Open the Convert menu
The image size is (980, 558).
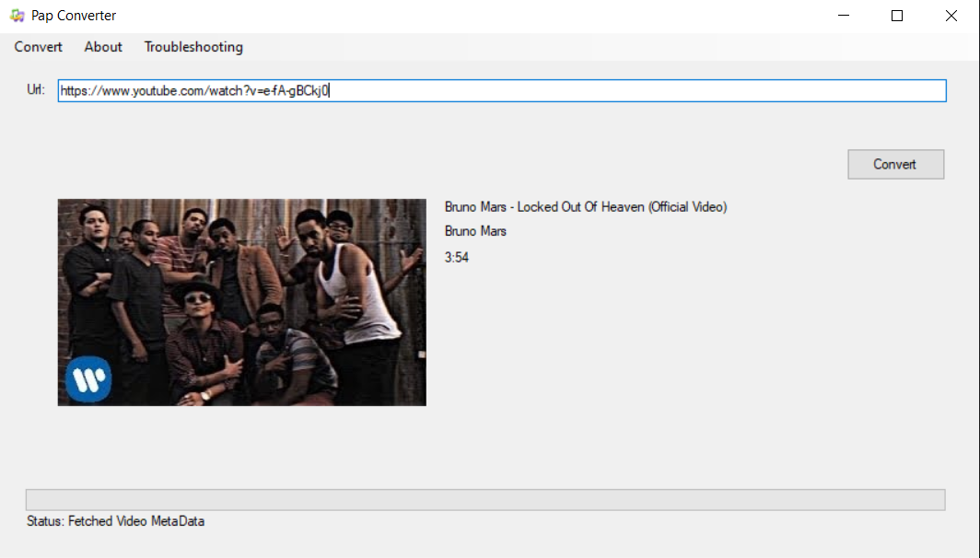point(38,47)
